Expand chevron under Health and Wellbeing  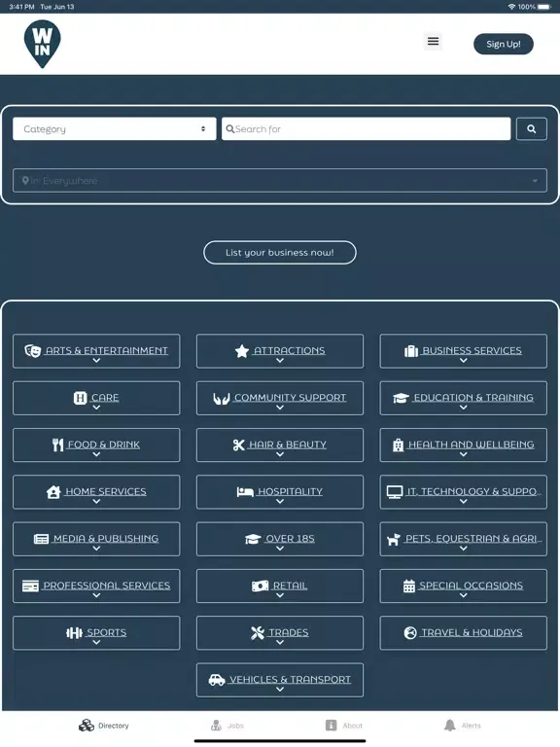point(464,454)
